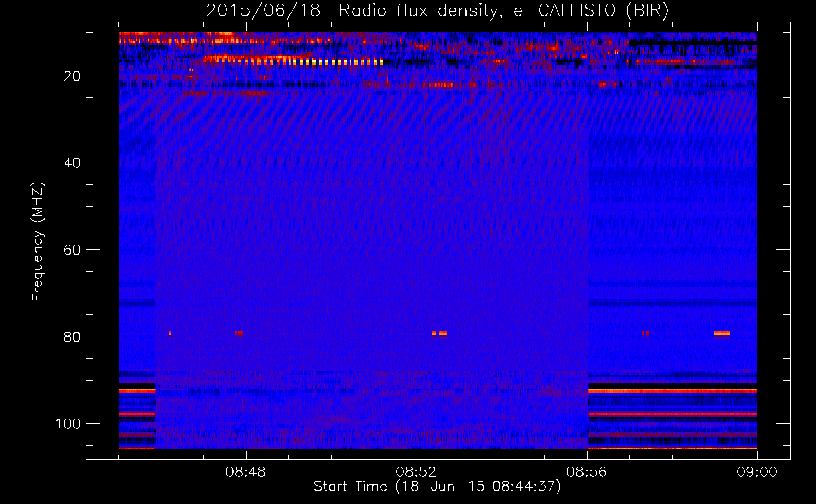The height and width of the screenshot is (504, 816).
Task: Select the 08:56 time axis tick label
Action: coord(587,472)
